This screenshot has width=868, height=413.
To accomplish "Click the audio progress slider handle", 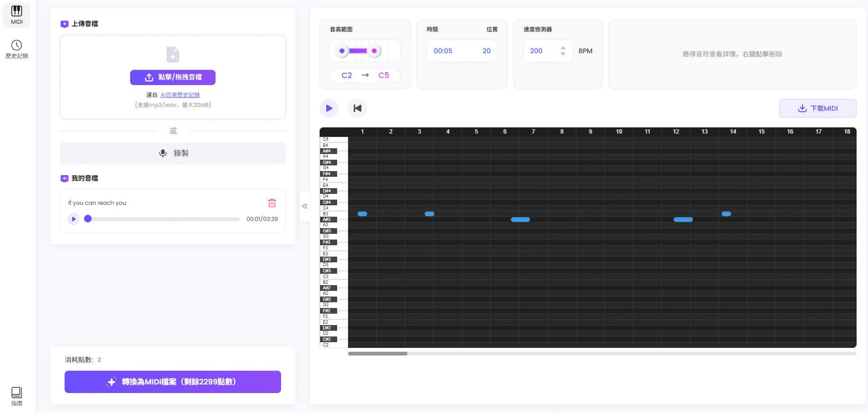I will (x=88, y=219).
